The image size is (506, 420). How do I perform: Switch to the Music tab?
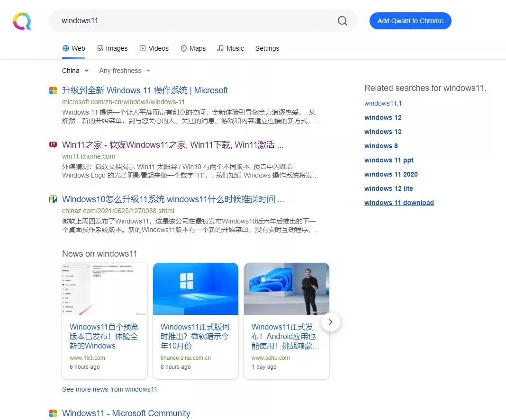(235, 48)
